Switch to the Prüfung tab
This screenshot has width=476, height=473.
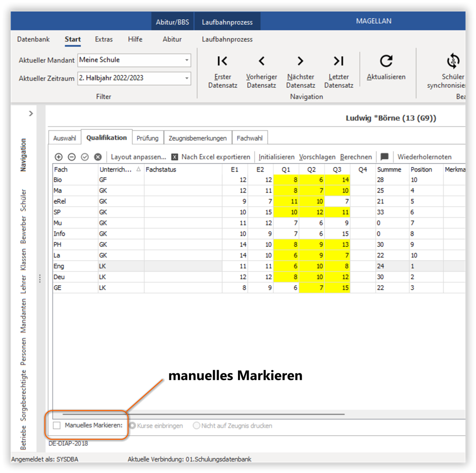point(148,138)
